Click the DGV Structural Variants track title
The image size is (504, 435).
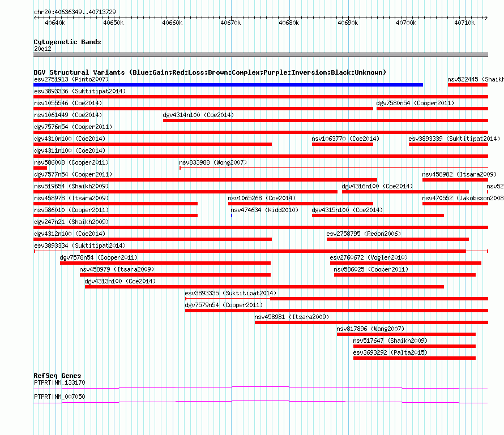coord(210,72)
